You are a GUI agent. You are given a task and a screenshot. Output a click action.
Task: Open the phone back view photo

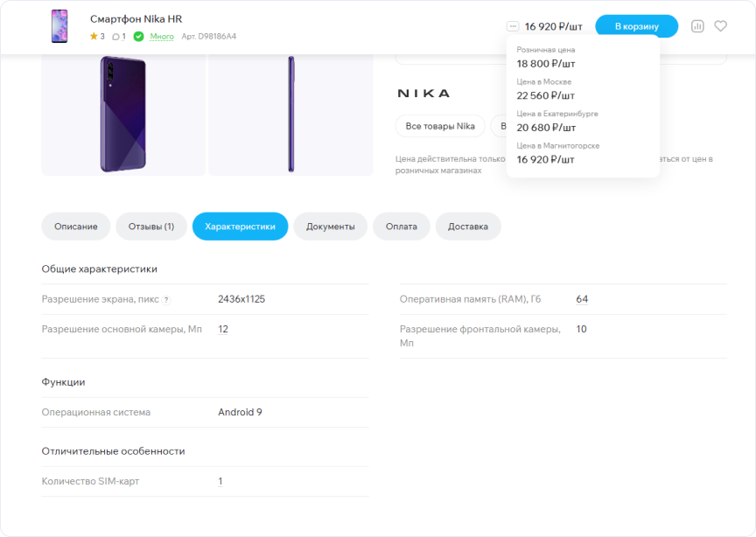[x=122, y=114]
